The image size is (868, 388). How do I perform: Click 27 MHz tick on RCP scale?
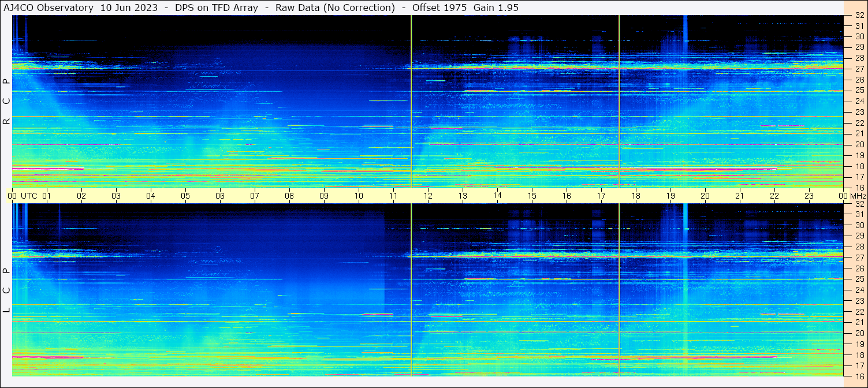click(859, 69)
